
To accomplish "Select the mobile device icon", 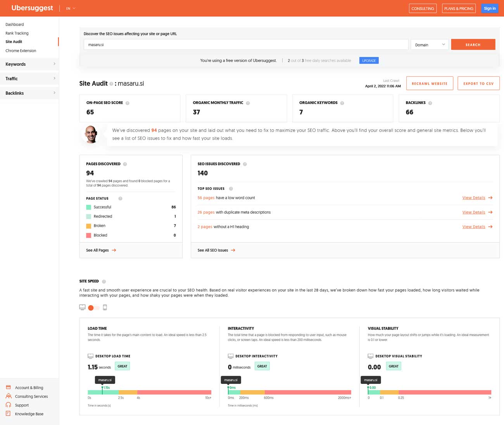I will [x=105, y=308].
